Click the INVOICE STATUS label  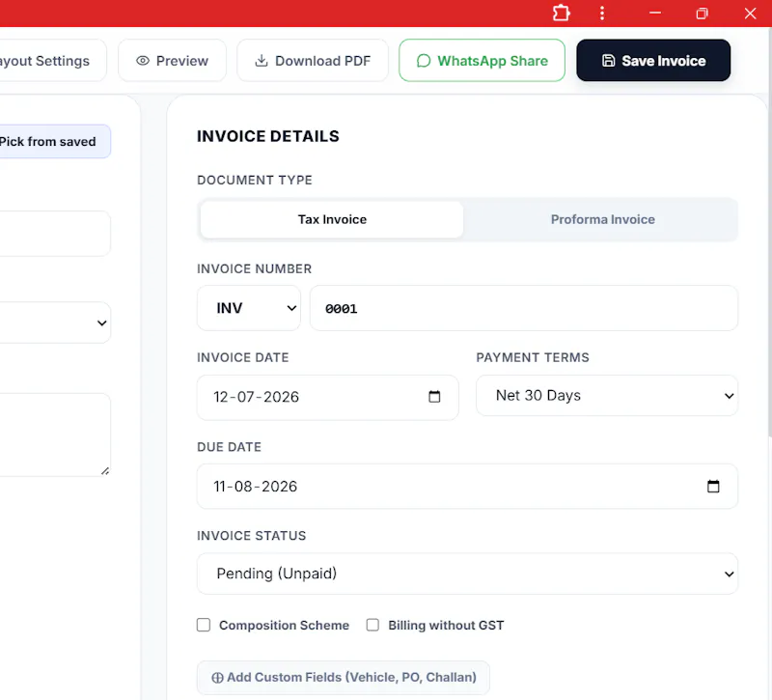point(251,536)
